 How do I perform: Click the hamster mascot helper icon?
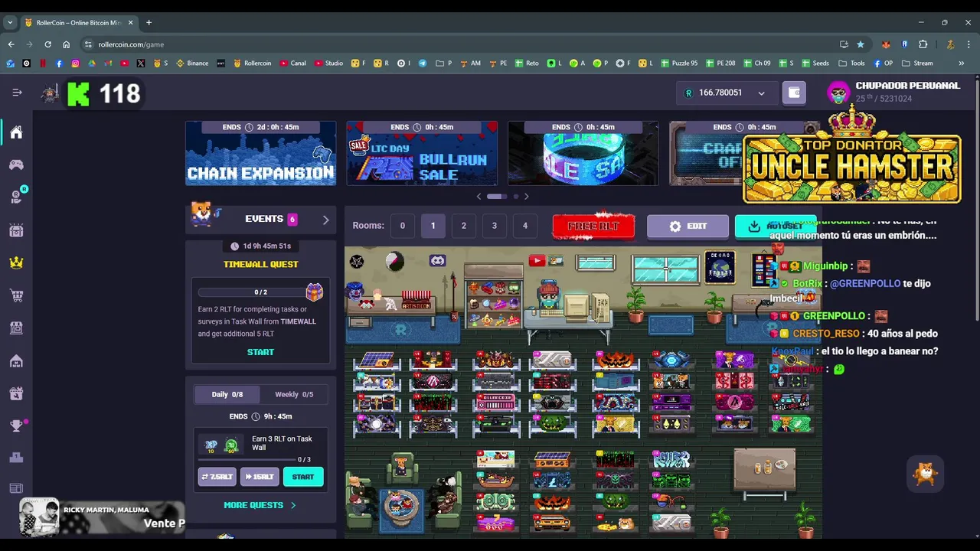pyautogui.click(x=926, y=474)
